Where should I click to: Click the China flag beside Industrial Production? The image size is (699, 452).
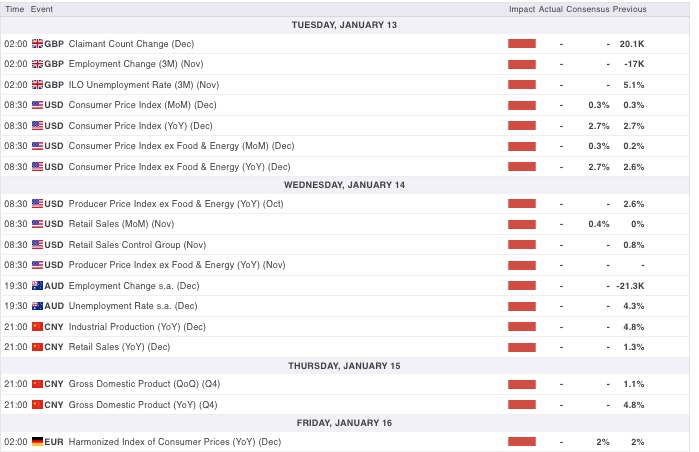pos(37,327)
